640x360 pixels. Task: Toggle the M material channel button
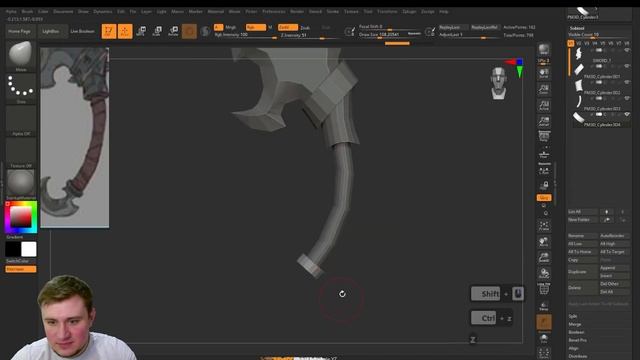[x=270, y=27]
